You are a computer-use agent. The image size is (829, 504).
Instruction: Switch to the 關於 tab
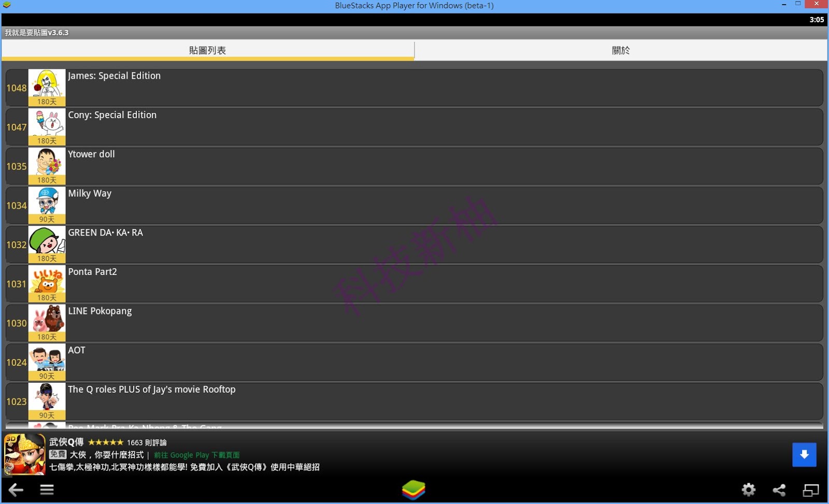point(621,50)
